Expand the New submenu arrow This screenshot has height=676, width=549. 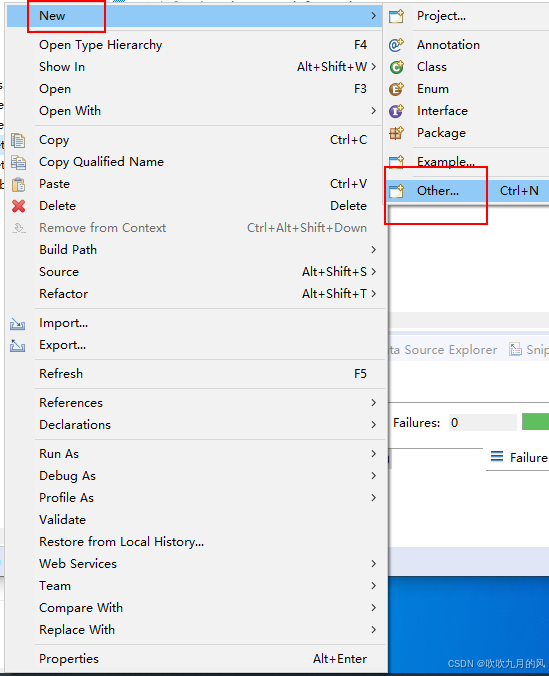(373, 16)
